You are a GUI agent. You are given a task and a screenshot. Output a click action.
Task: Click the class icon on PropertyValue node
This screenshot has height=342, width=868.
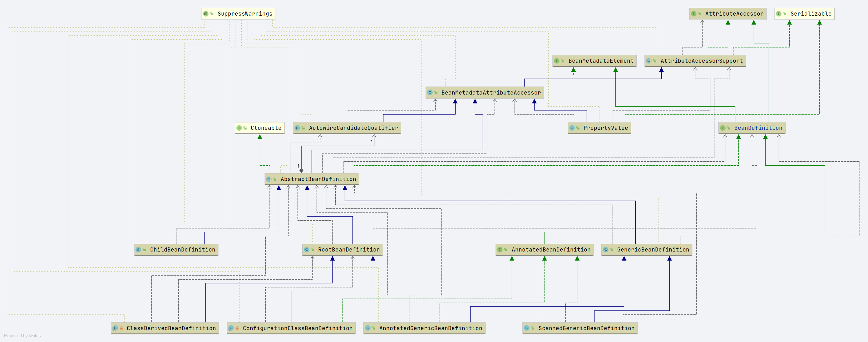coord(572,128)
